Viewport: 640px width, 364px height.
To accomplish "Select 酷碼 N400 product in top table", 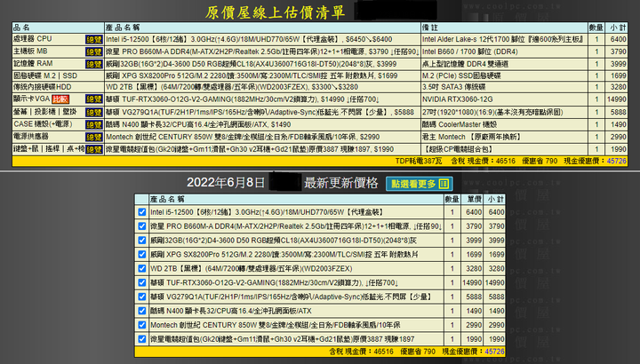I will coord(198,124).
